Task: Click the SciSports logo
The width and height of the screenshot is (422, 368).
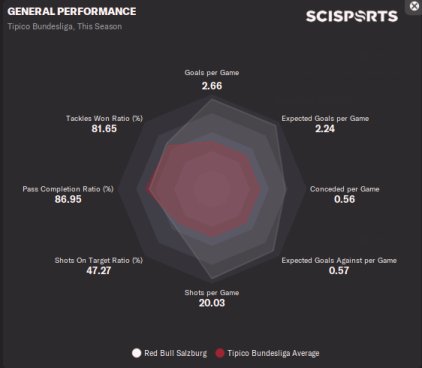Action: click(352, 16)
